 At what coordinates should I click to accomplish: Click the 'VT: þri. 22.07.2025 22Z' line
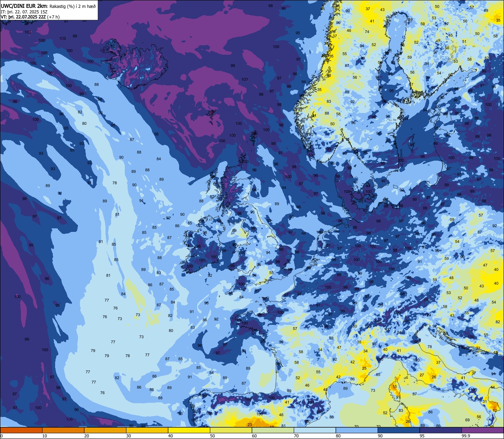pos(23,17)
